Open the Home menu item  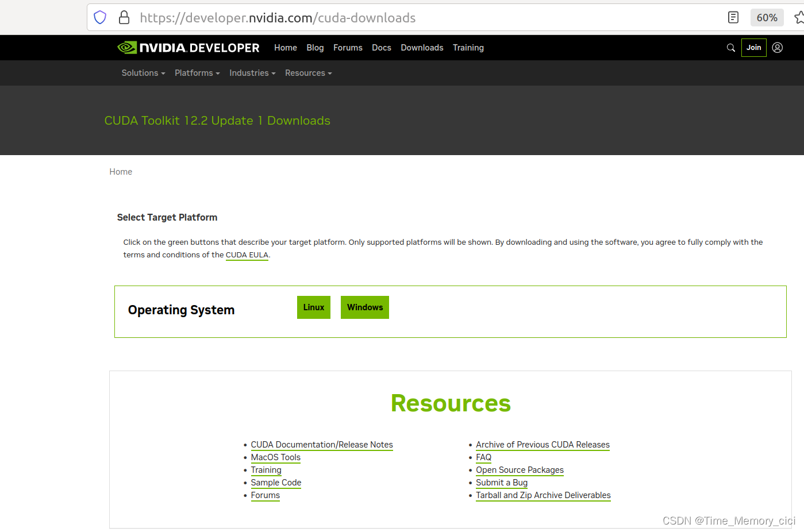tap(286, 48)
